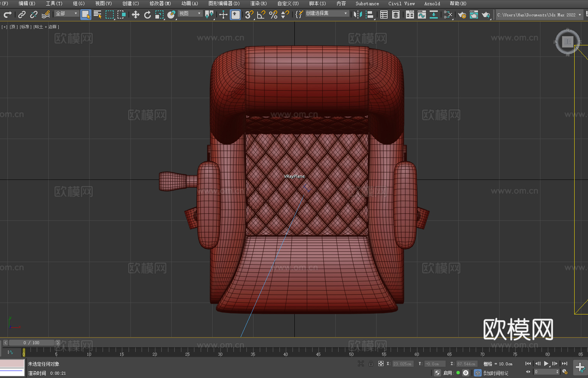Toggle Angle Snap
588x378 pixels.
[x=261, y=14]
